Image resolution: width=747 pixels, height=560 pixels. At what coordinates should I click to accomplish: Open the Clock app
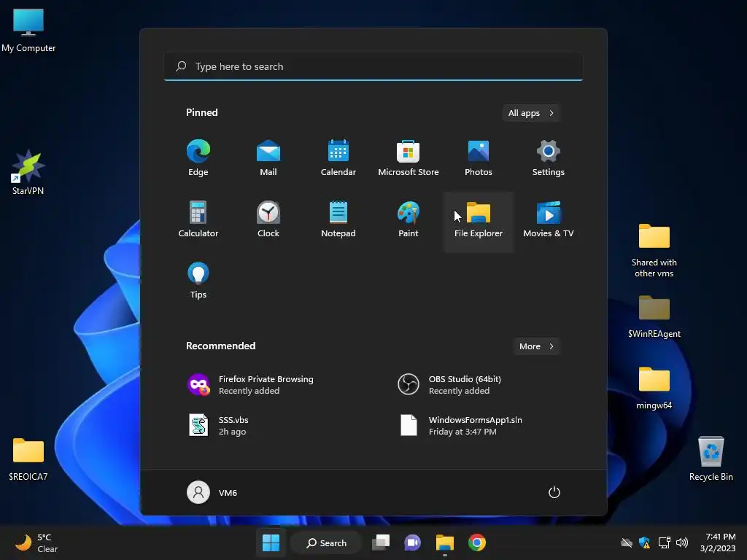pyautogui.click(x=268, y=219)
